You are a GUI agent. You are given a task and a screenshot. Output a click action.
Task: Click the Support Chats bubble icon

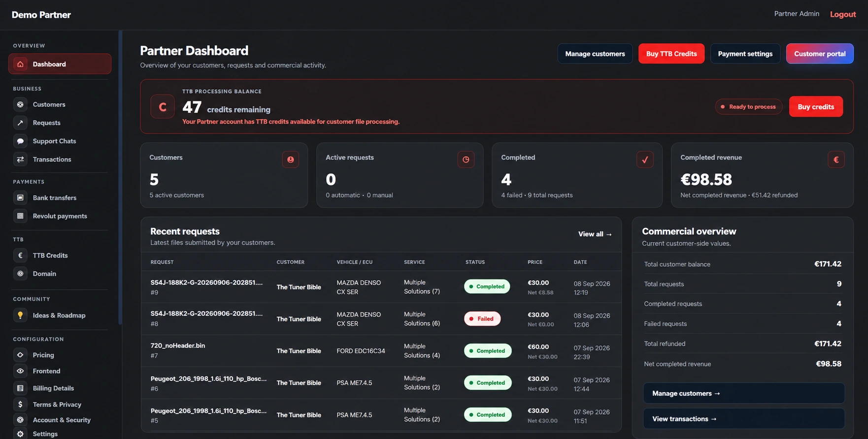click(20, 141)
